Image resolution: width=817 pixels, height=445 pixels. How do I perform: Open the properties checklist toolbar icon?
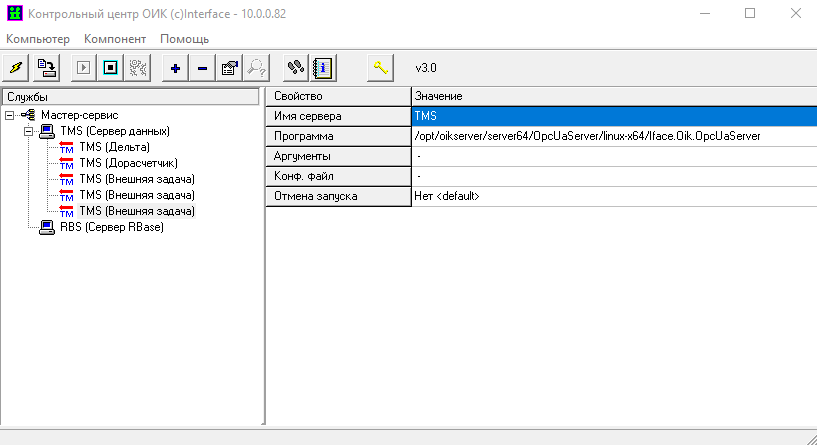pos(229,68)
